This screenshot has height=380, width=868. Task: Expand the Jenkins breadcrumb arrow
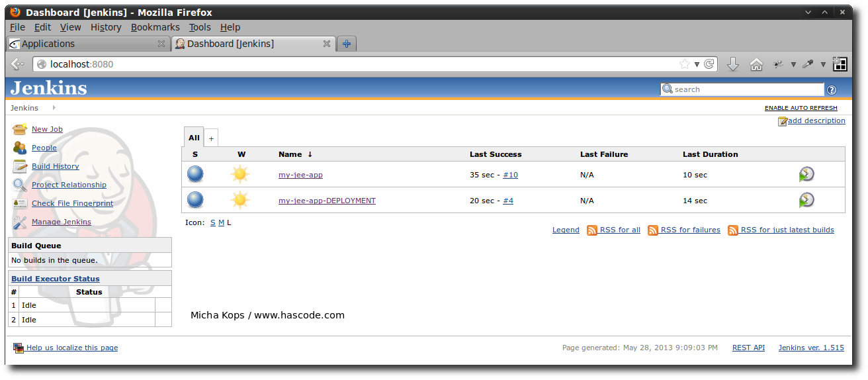(54, 107)
